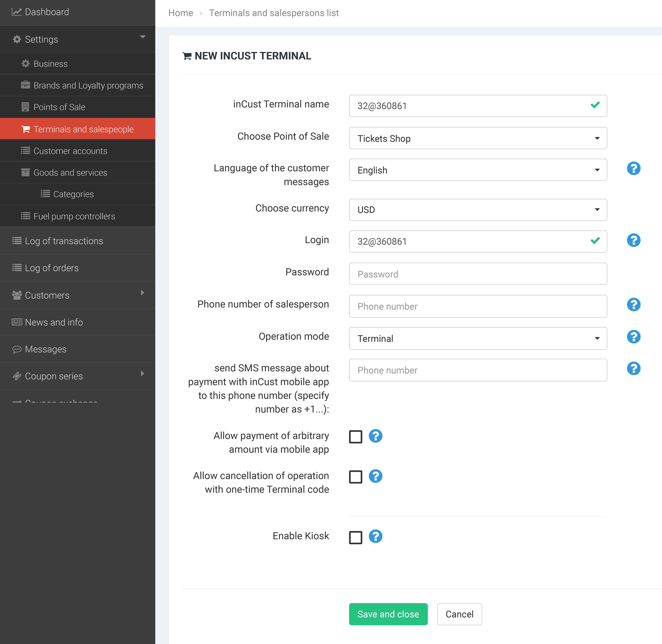Open Messages section

[x=77, y=349]
